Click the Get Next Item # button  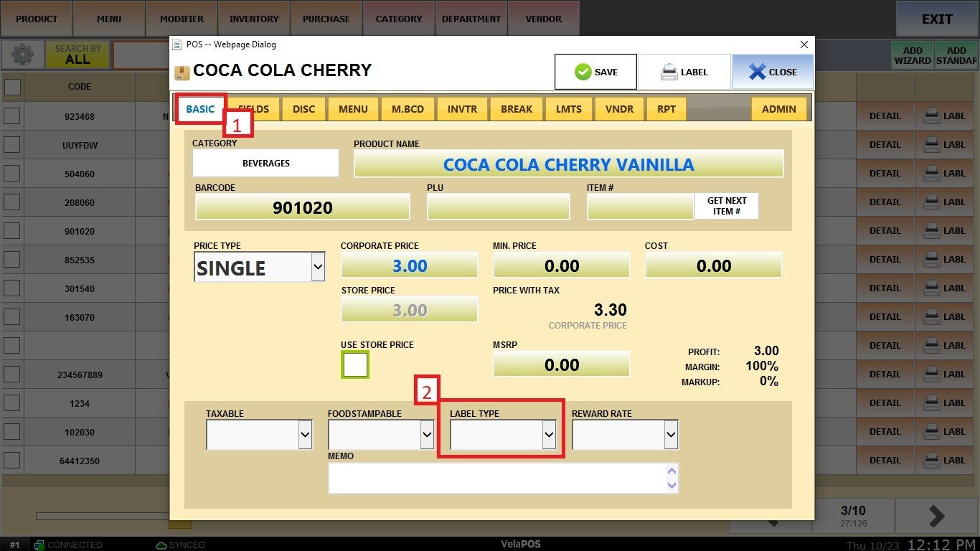(726, 206)
